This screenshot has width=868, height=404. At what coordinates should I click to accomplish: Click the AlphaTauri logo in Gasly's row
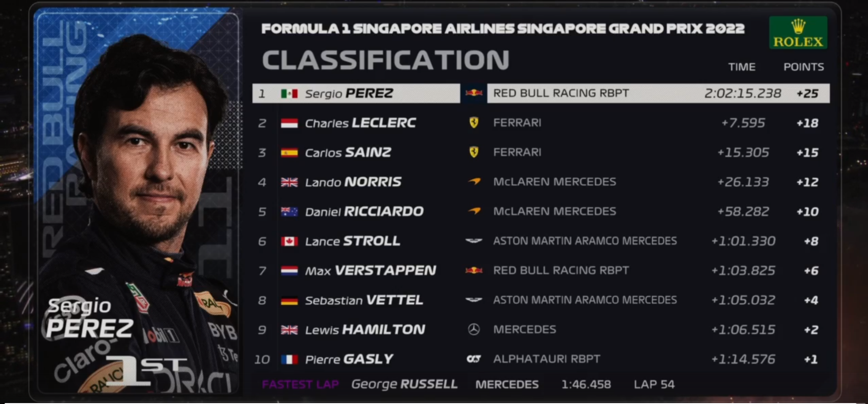[x=474, y=359]
